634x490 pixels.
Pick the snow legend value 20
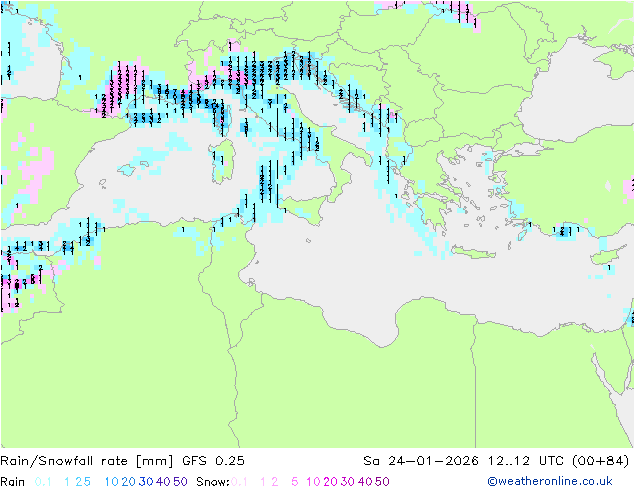[x=330, y=482]
